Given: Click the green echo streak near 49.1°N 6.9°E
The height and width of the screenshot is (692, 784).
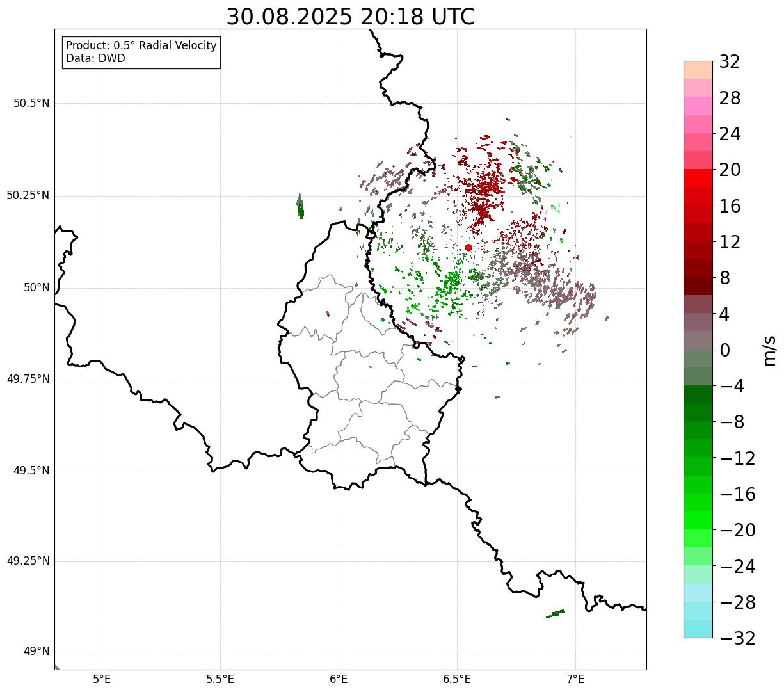Looking at the screenshot, I should [556, 613].
